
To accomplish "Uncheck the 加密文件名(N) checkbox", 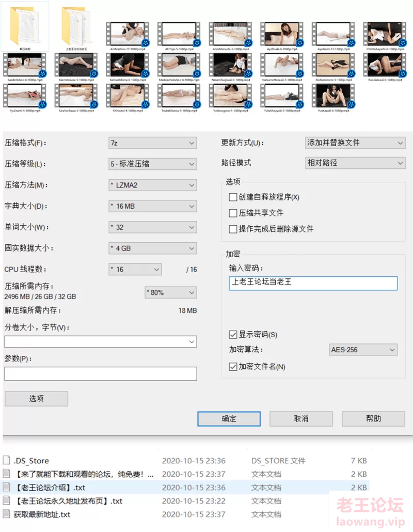I will [233, 367].
